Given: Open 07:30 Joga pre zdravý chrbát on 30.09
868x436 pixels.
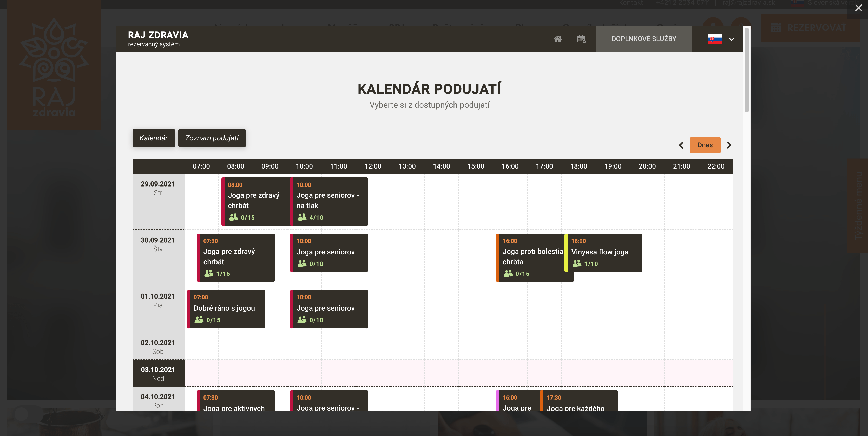Looking at the screenshot, I should pos(236,258).
